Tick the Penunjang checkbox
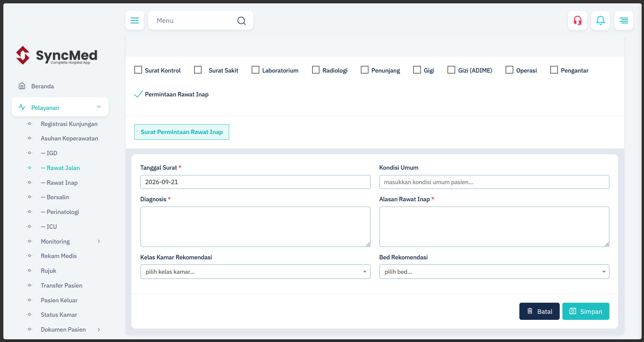 click(364, 70)
